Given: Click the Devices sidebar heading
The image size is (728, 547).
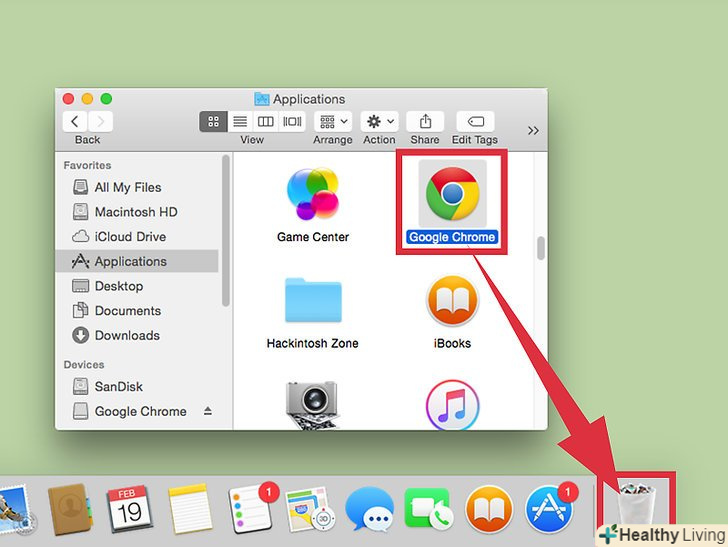Looking at the screenshot, I should point(84,365).
